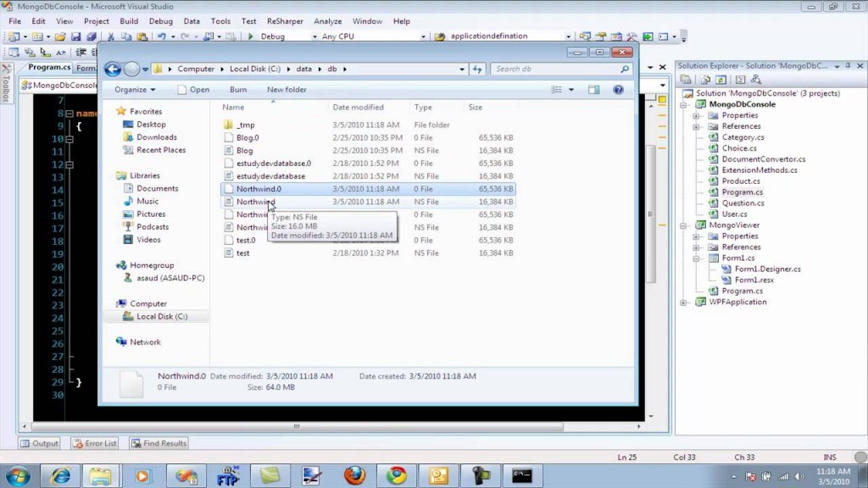Collapse the MongoViewer project node
This screenshot has width=868, height=488.
(x=684, y=226)
